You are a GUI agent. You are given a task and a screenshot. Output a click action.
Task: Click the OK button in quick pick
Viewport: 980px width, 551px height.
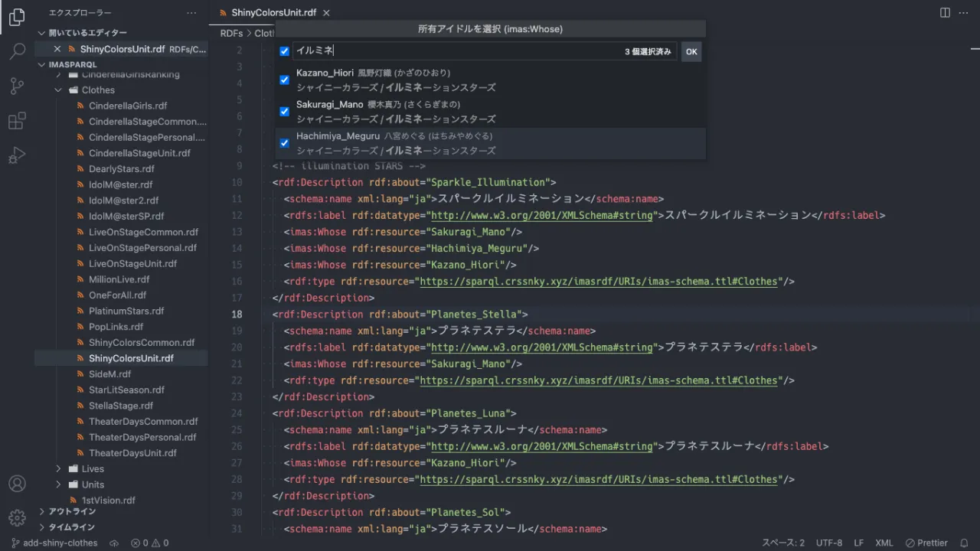click(x=691, y=51)
